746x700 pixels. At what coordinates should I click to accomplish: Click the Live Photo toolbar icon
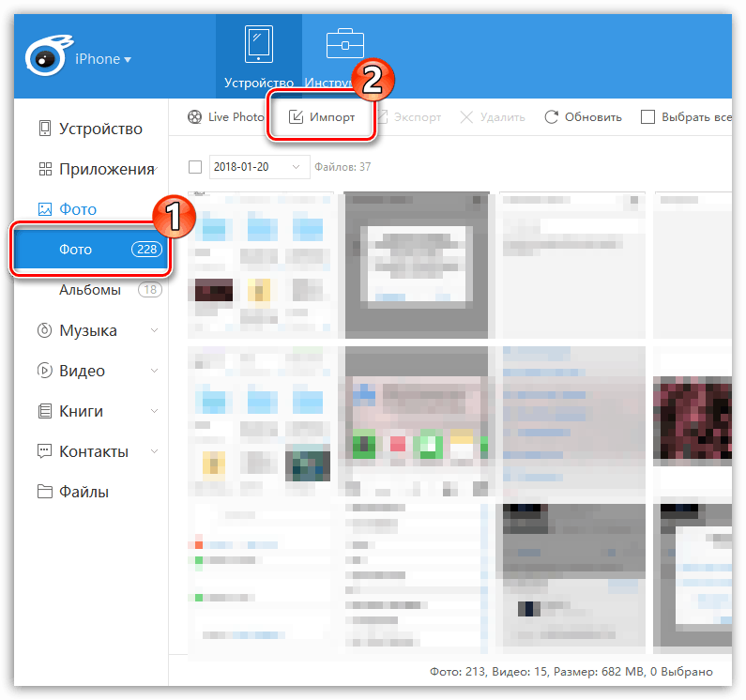click(x=193, y=117)
